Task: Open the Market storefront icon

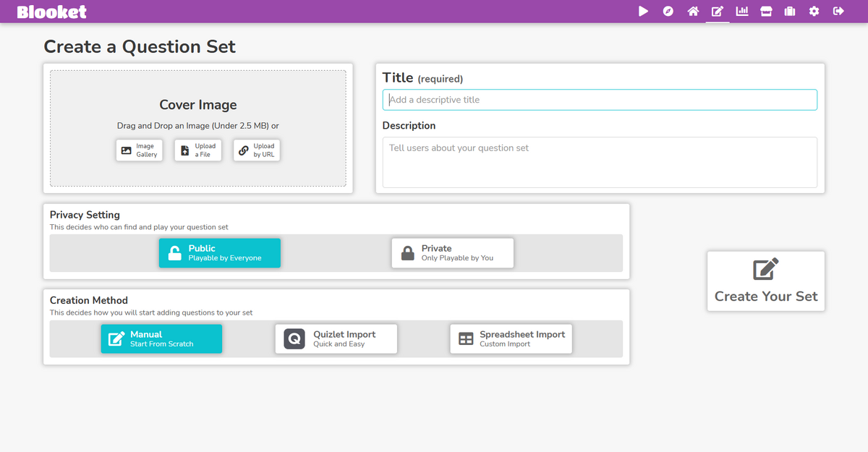Action: 765,11
